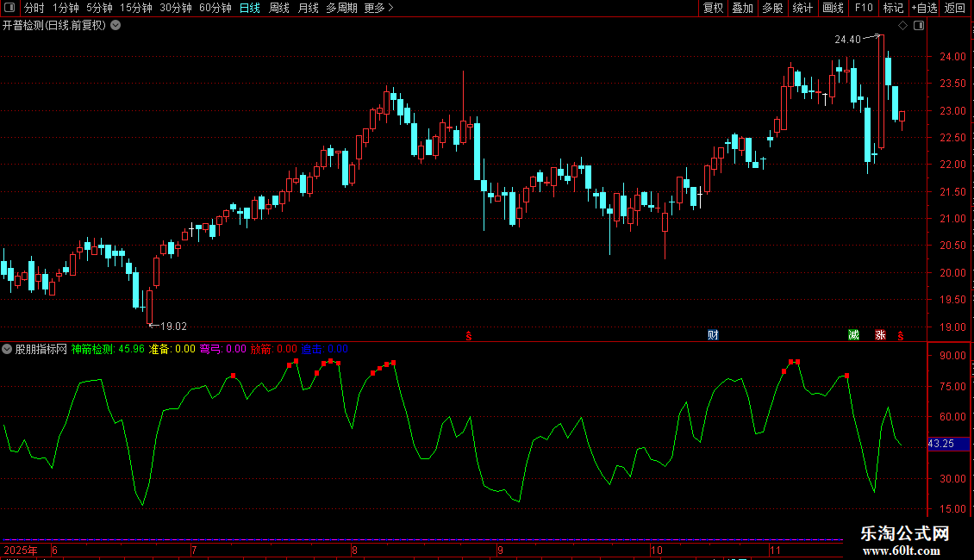Click the green 减 marker icon
Viewport: 974px width, 560px height.
[853, 335]
